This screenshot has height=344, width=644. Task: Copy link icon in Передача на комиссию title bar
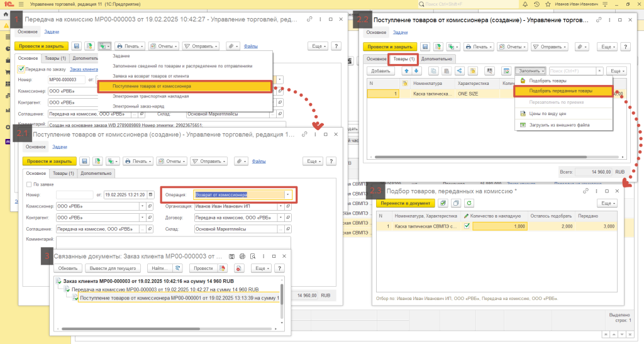point(309,19)
